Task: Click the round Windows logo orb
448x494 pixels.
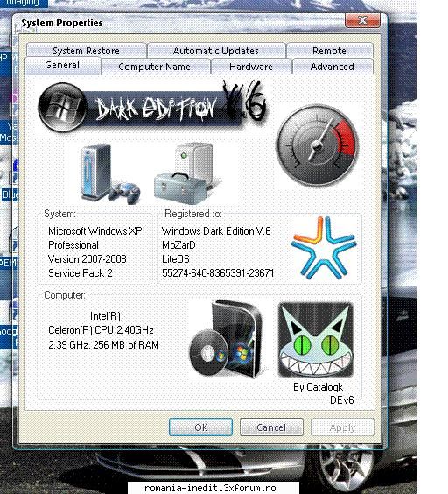Action: pos(62,107)
